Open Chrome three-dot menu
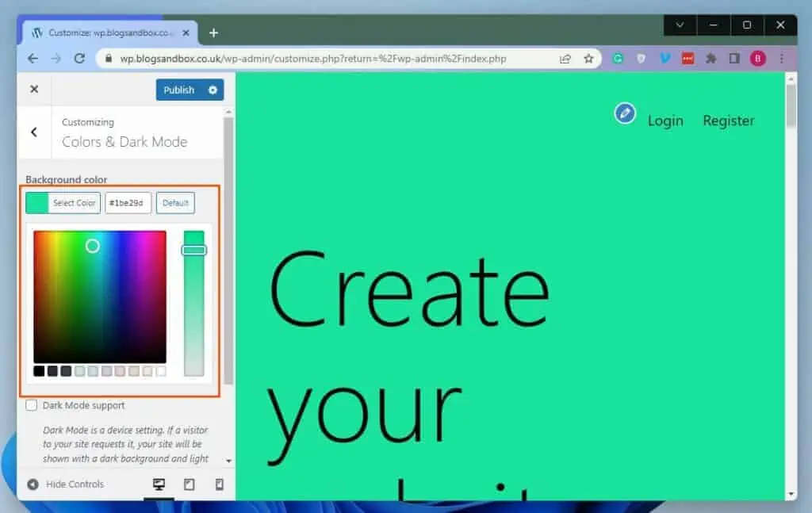The width and height of the screenshot is (812, 513). pos(781,59)
